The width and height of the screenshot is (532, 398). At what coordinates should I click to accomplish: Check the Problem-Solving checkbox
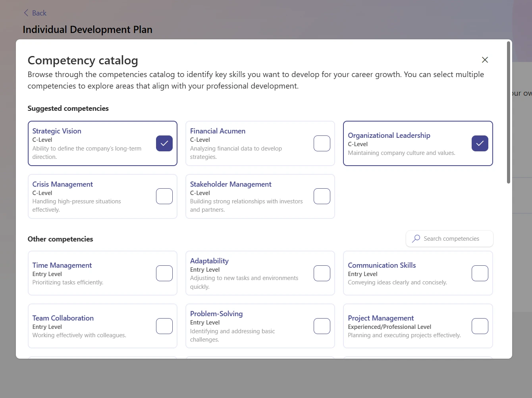point(322,326)
